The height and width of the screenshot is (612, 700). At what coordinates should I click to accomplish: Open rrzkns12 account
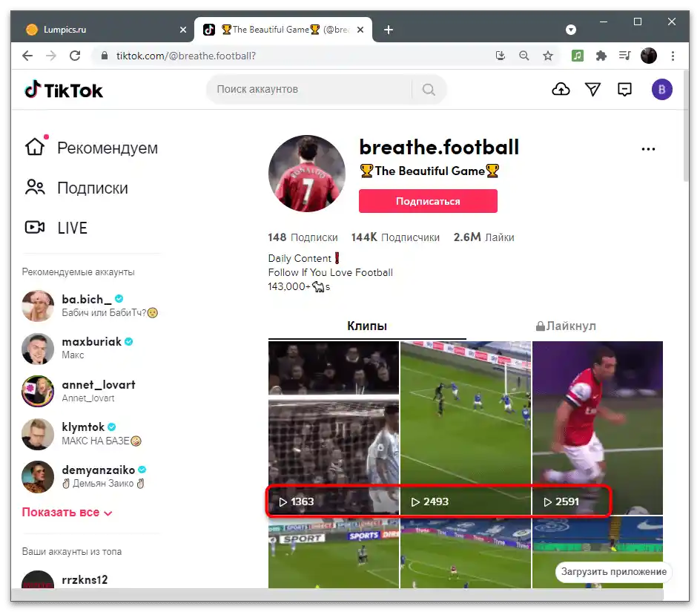coord(65,579)
